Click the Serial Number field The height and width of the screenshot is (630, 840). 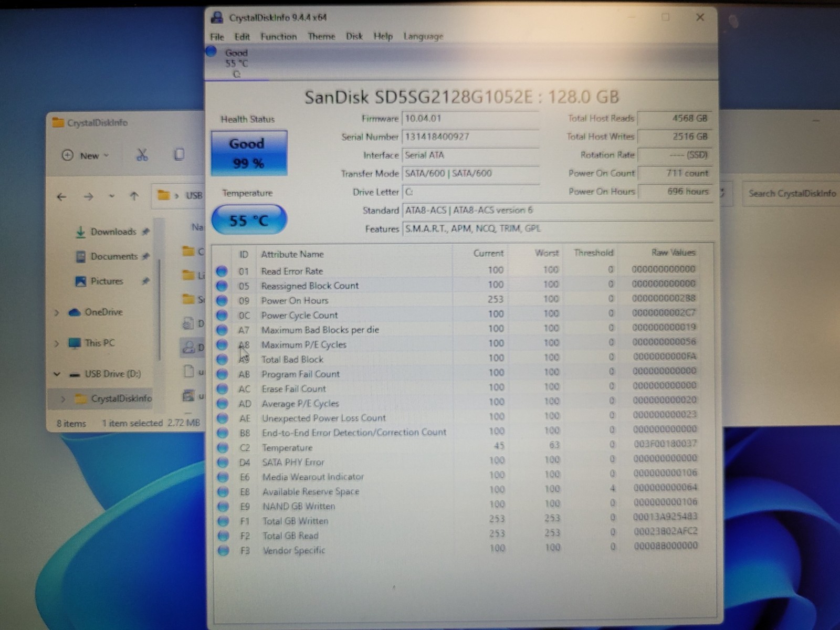(x=470, y=137)
